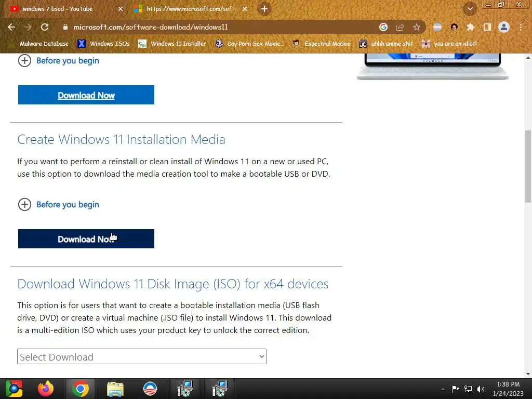The height and width of the screenshot is (399, 532).
Task: Click the second installer taskbar icon
Action: click(x=220, y=389)
